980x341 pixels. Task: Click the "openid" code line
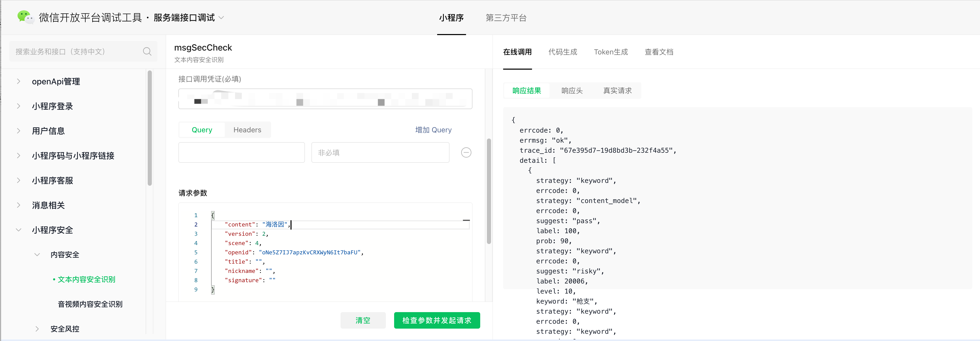coord(294,252)
